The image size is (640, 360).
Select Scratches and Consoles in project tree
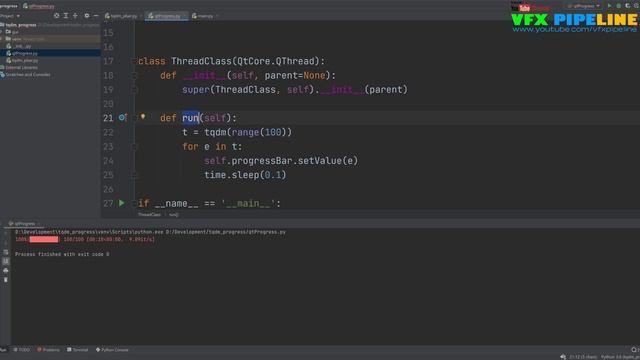click(x=28, y=75)
